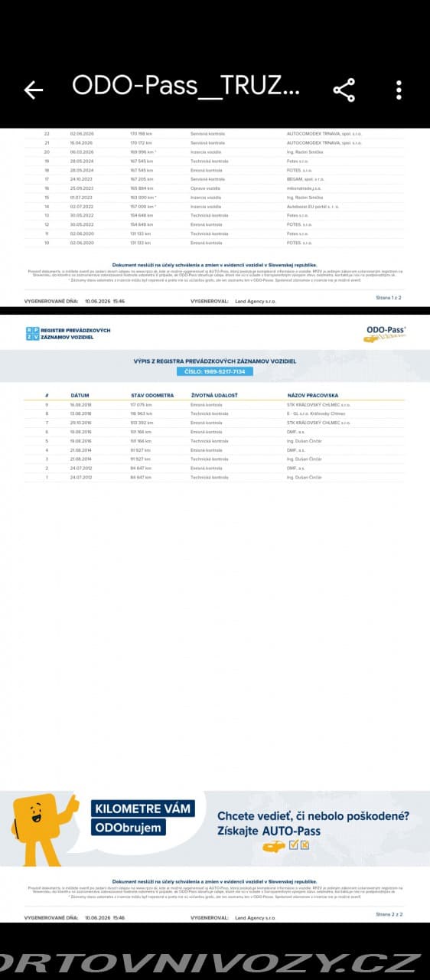Select the 'Inzercia vozidla' event in row 14
The width and height of the screenshot is (430, 980).
(x=206, y=207)
